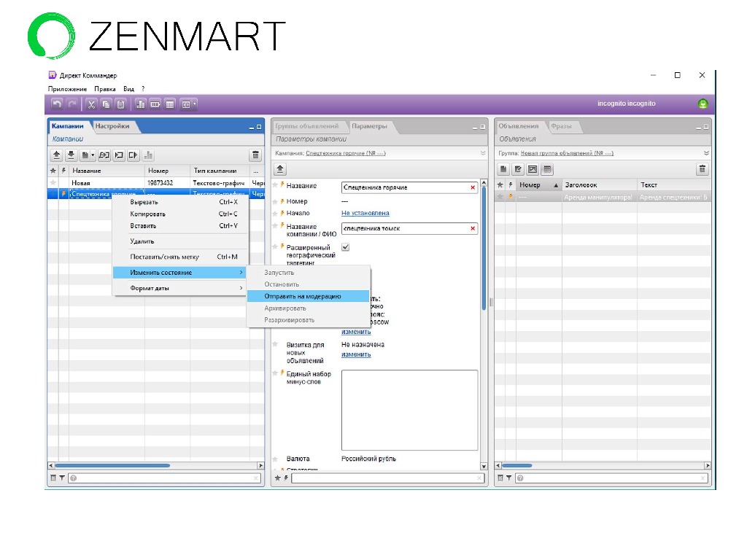747x560 pixels.
Task: Toggle Расширенный географический таргетинг checkbox
Action: (x=345, y=247)
